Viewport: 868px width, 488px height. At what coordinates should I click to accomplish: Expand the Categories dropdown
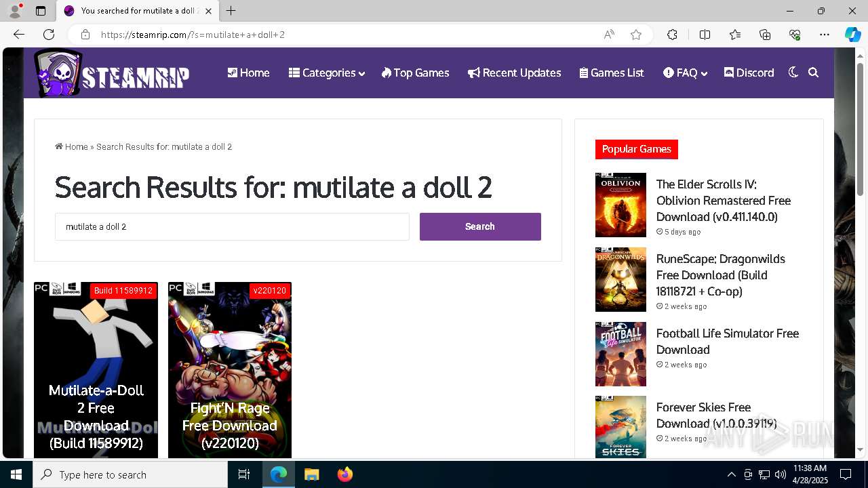tap(326, 73)
